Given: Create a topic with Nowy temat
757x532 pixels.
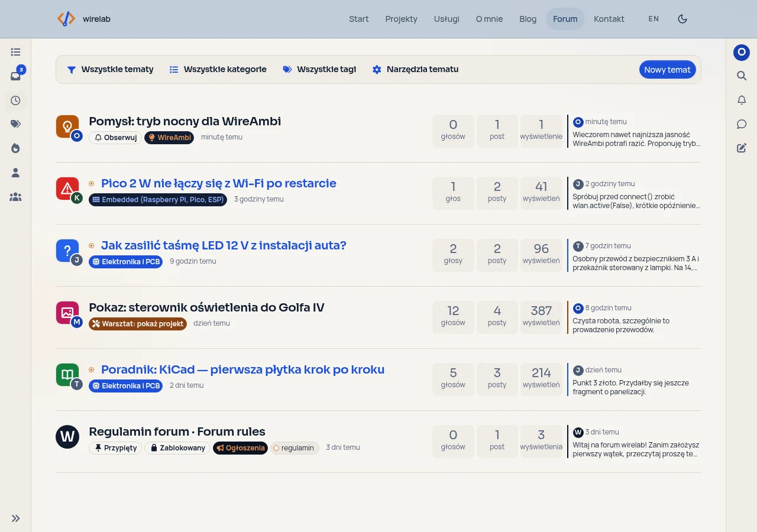Looking at the screenshot, I should 667,70.
